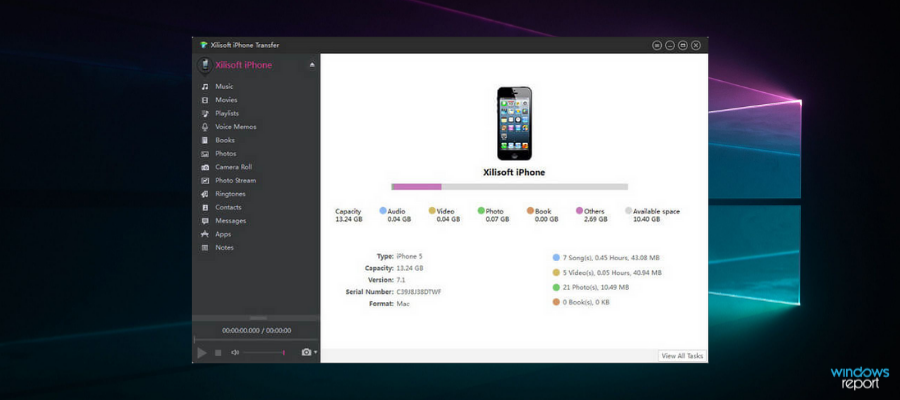This screenshot has height=400, width=900.
Task: Open the snapshot dropdown arrow beside camera
Action: coord(316,352)
